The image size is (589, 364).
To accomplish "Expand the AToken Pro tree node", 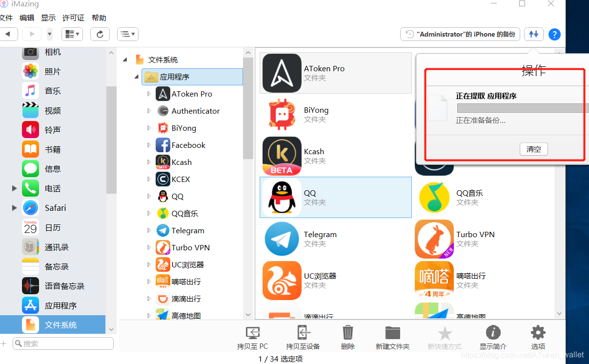I will click(149, 94).
